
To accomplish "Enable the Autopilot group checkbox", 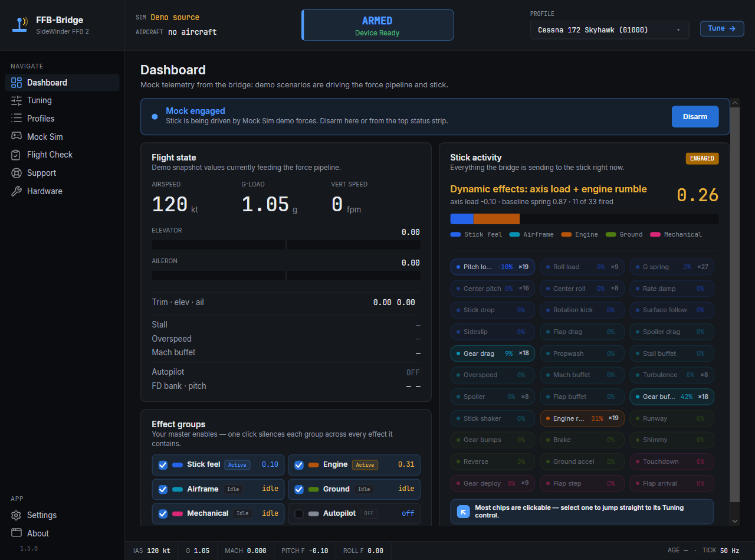I will click(299, 514).
